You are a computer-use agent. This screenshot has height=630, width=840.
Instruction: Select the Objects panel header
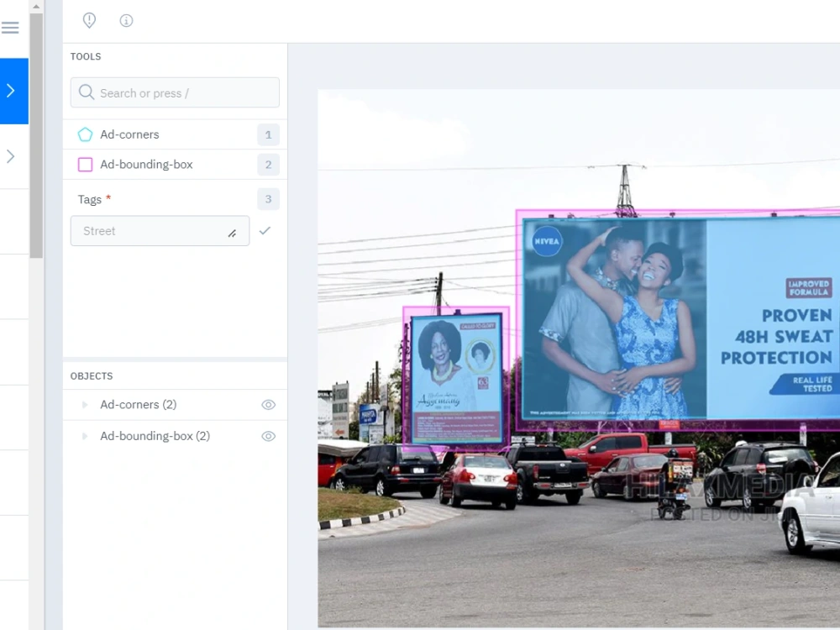pos(90,375)
